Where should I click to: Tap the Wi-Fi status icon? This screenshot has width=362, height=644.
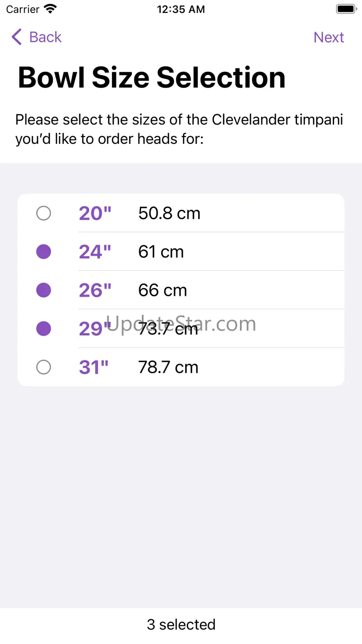50,9
